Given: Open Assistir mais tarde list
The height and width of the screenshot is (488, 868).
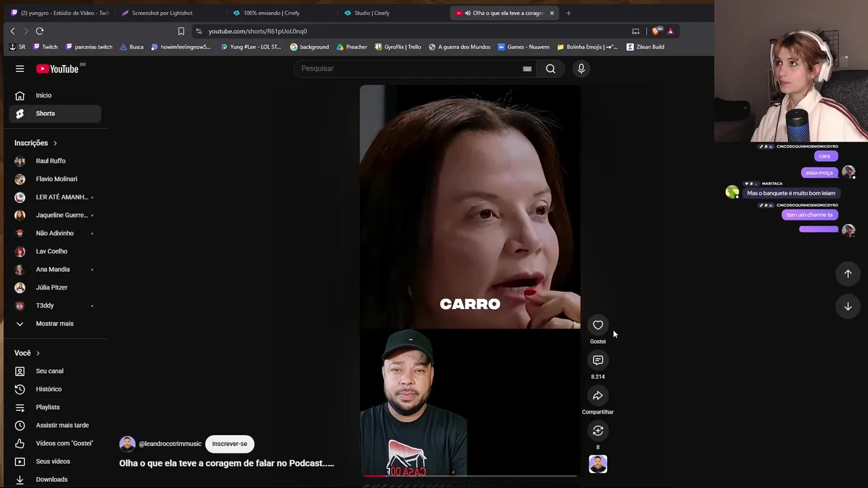Looking at the screenshot, I should (55, 426).
